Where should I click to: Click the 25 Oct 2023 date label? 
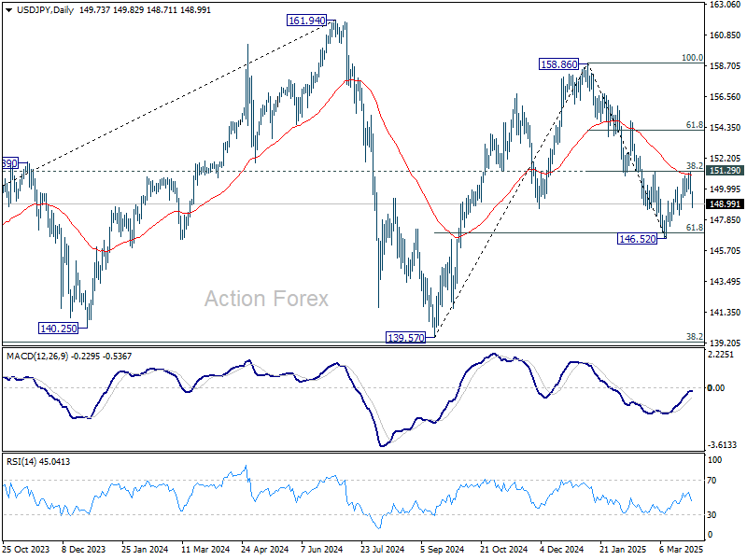pos(26,549)
